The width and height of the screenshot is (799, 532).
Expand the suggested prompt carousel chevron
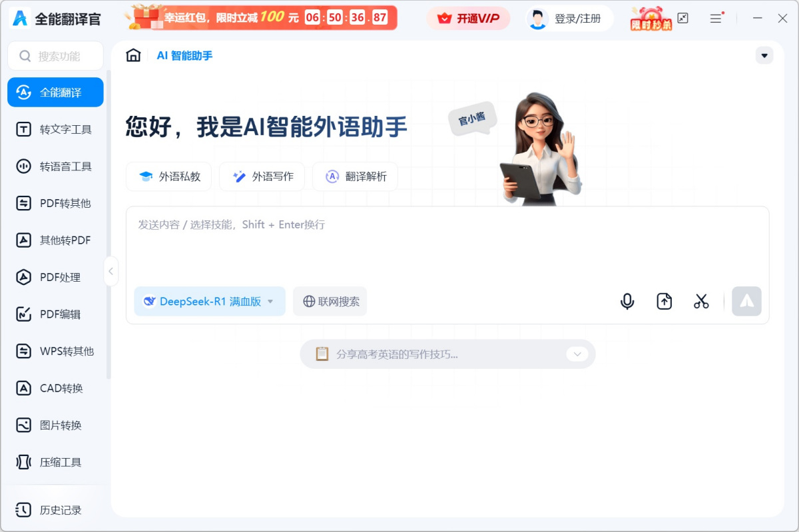pyautogui.click(x=577, y=354)
